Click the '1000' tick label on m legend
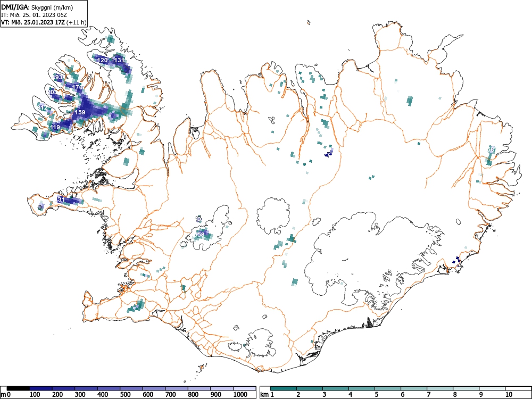This screenshot has width=532, height=399. click(240, 395)
